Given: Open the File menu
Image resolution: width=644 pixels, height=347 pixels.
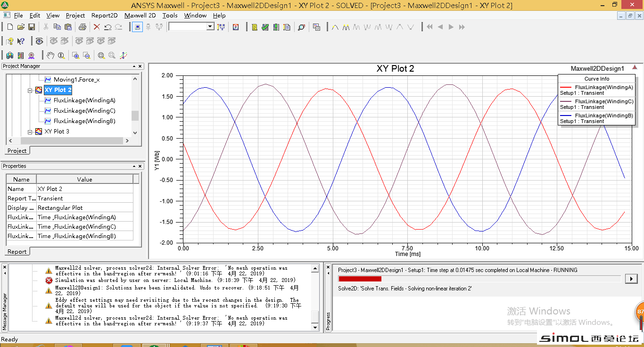Looking at the screenshot, I should 18,15.
